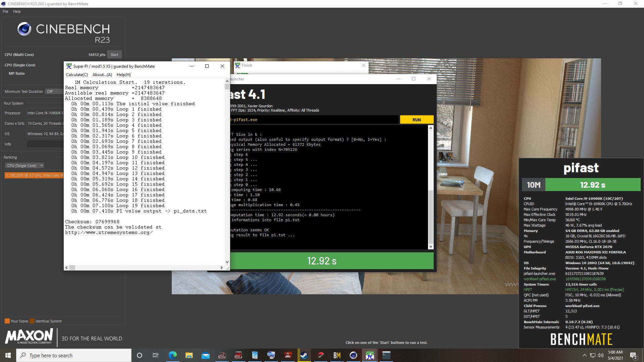This screenshot has width=644, height=362.
Task: Open the Windows Start menu
Action: click(8, 355)
